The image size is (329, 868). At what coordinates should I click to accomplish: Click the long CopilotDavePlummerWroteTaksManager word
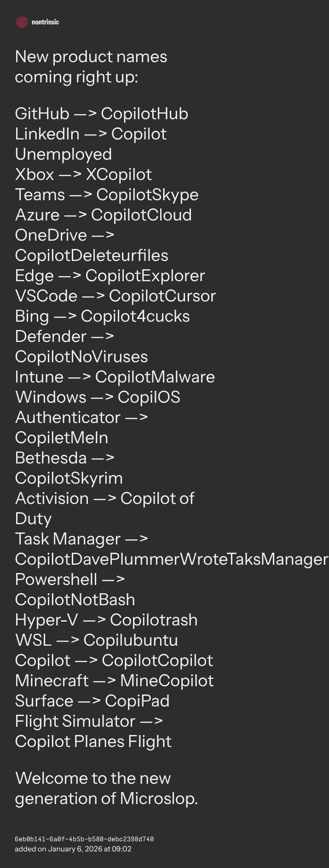[171, 559]
